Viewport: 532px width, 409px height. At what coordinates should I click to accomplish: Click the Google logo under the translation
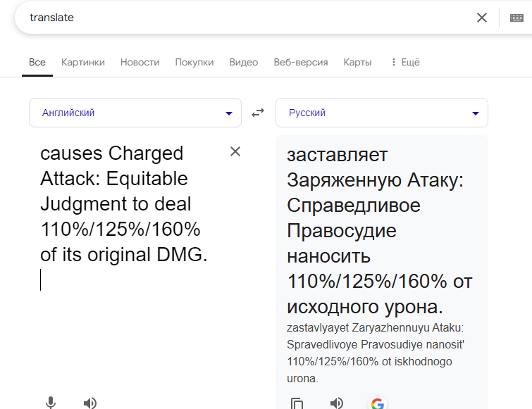(x=377, y=403)
